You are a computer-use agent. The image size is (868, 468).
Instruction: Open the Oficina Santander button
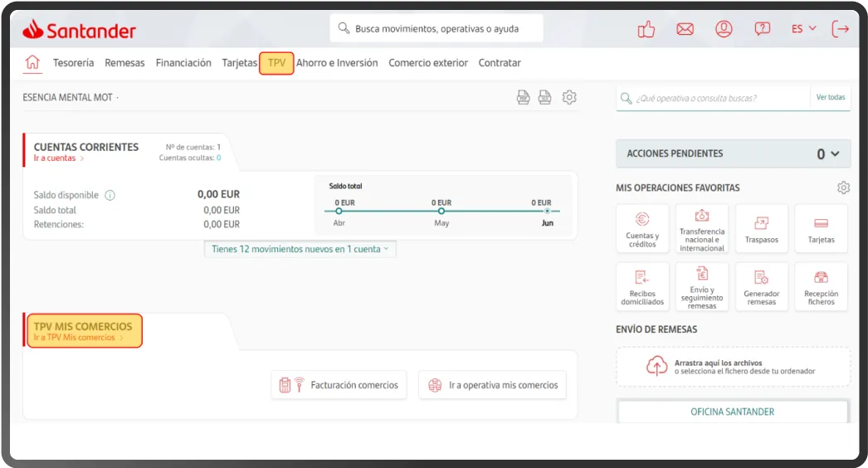point(733,412)
